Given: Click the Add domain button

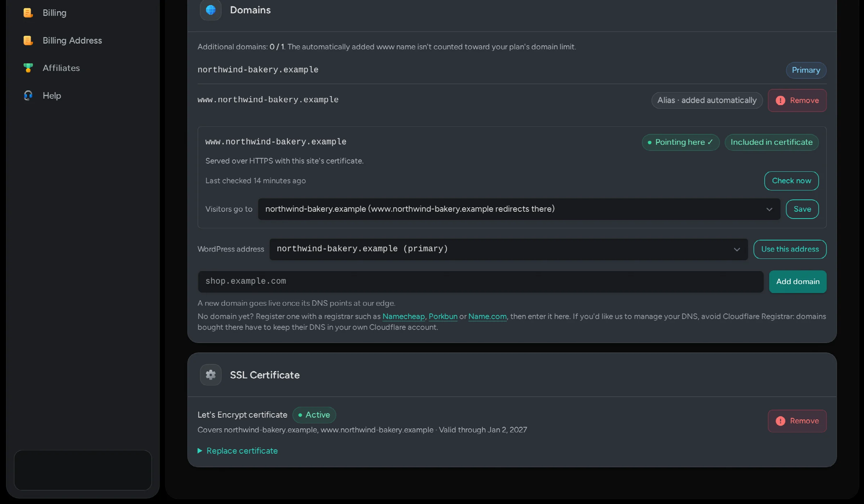Looking at the screenshot, I should 798,282.
